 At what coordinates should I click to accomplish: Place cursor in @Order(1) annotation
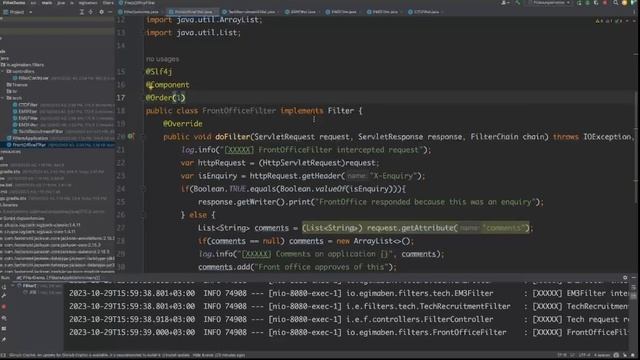pos(166,98)
